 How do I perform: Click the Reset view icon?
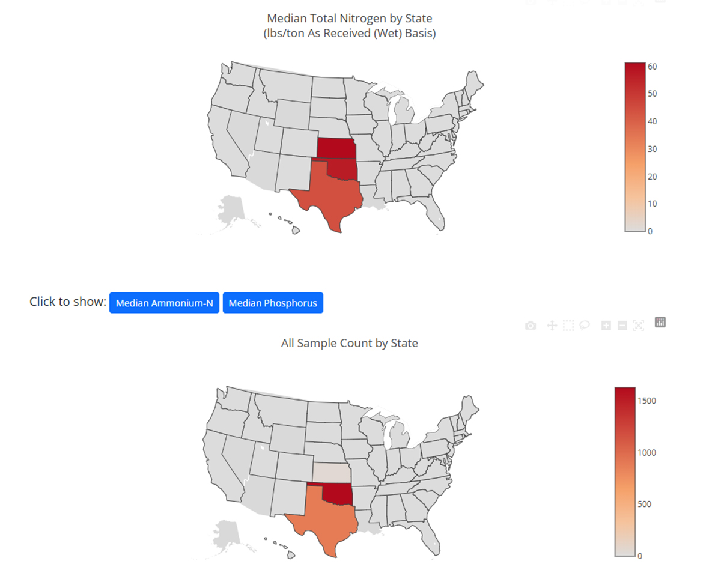click(639, 326)
